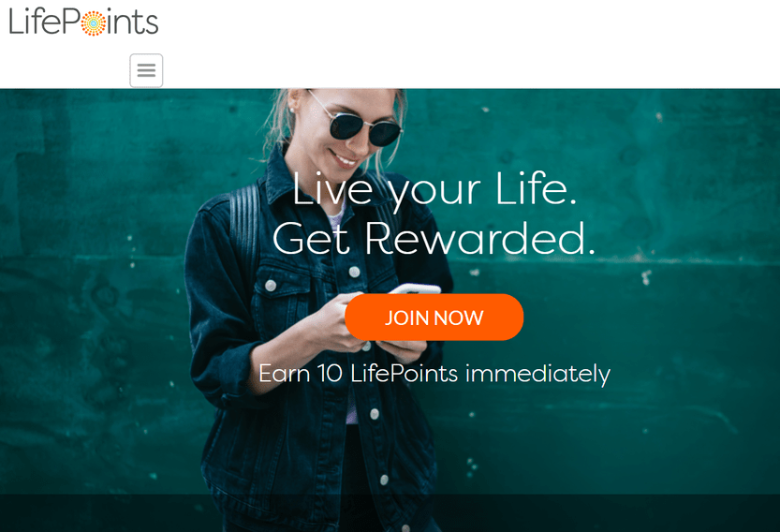The width and height of the screenshot is (780, 532).
Task: Click the letters "ints" in the logo
Action: point(133,22)
